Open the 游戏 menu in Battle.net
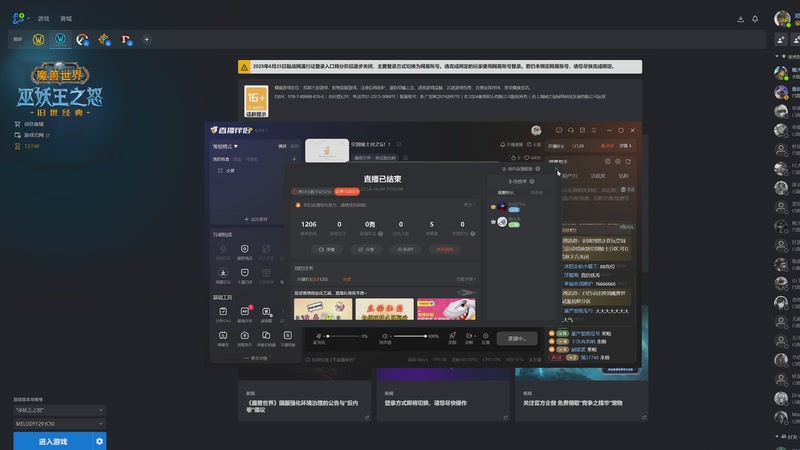 pos(43,18)
